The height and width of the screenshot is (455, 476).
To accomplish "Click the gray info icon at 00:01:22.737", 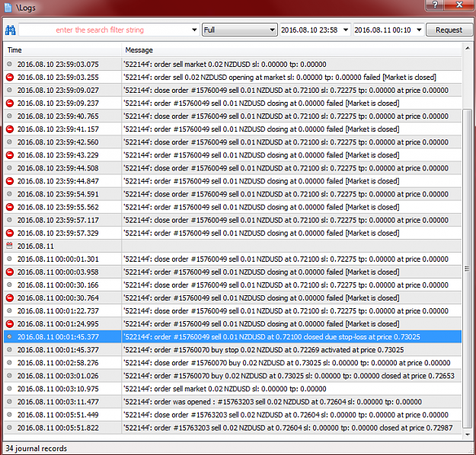I will click(9, 311).
